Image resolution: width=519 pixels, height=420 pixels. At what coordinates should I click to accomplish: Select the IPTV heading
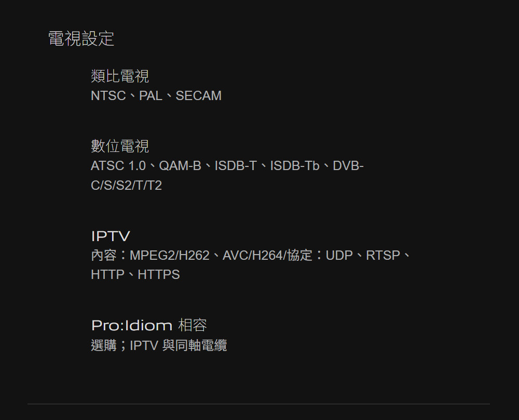111,236
